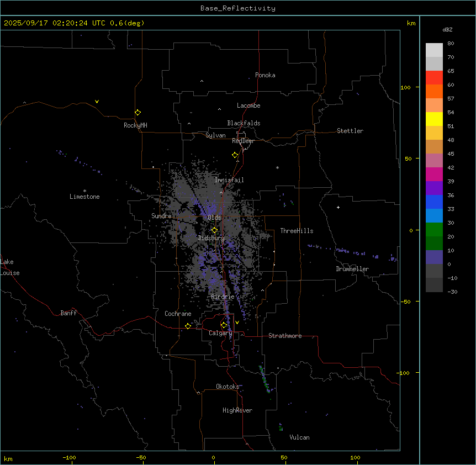Click the yellow diamond marker near RockyMH

[137, 112]
